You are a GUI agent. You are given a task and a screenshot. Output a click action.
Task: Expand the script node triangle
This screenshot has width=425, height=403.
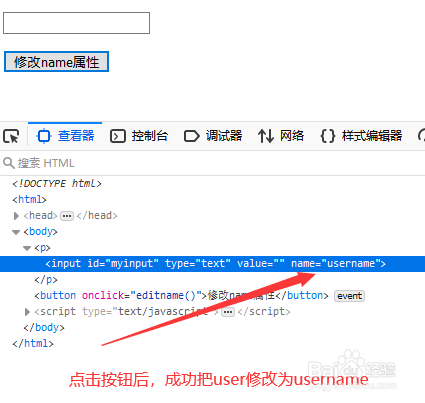(27, 312)
